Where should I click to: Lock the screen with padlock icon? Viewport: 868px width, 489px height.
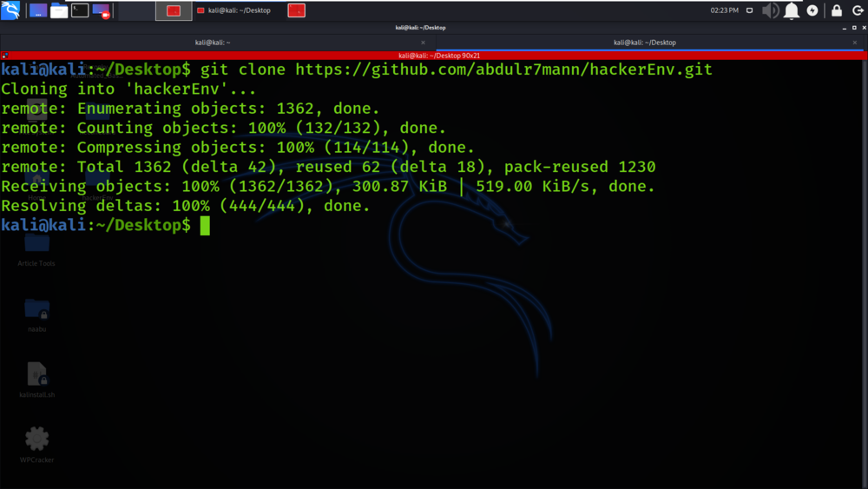pos(837,10)
